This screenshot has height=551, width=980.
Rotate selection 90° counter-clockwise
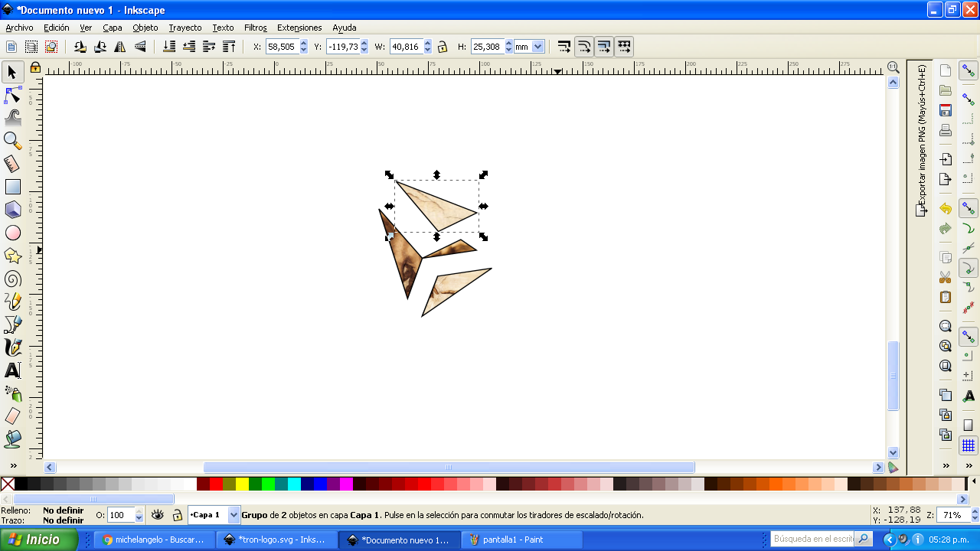click(80, 47)
